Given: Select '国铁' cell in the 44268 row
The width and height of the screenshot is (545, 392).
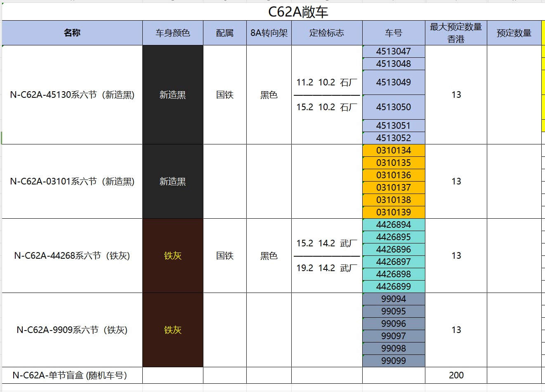Looking at the screenshot, I should click(x=225, y=256).
